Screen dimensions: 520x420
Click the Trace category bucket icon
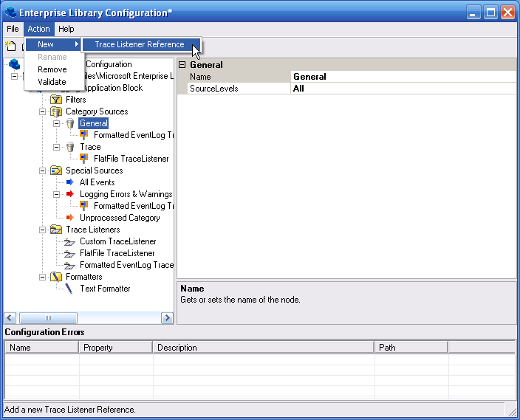[70, 147]
